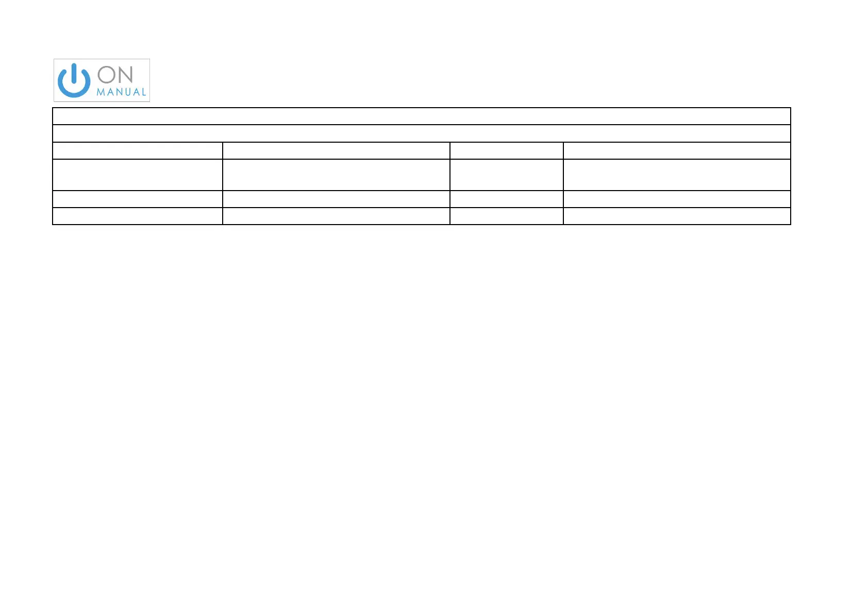Select the second full-width empty table row
This screenshot has width=868, height=613.
point(422,133)
